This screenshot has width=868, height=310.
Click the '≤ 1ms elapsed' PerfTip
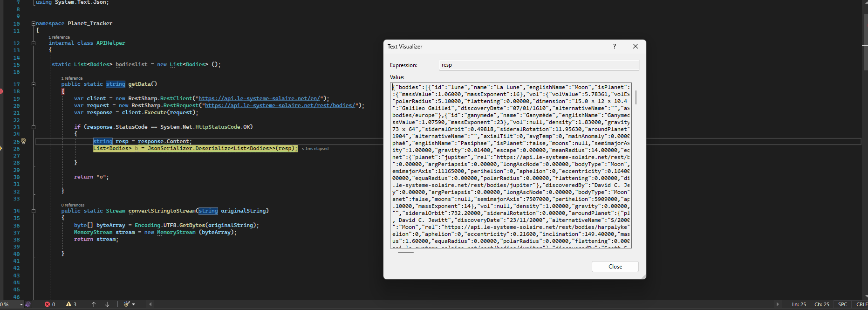click(x=315, y=149)
